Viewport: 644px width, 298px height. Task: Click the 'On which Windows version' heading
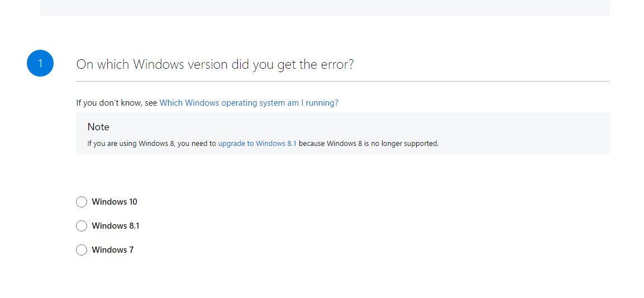click(x=215, y=64)
